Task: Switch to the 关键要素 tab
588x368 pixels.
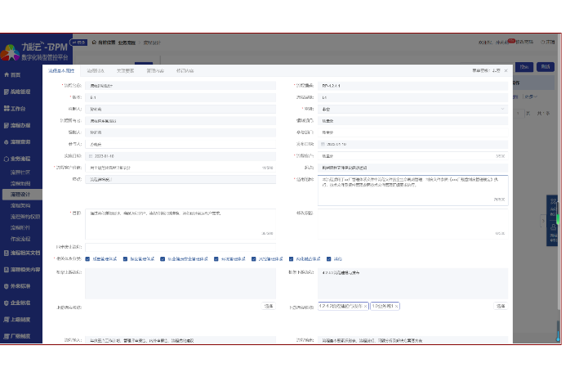Action: (125, 70)
